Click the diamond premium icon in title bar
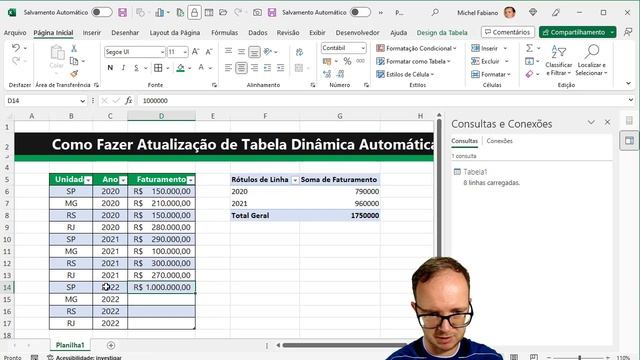Screen dimensions: 640x360 [x=533, y=13]
